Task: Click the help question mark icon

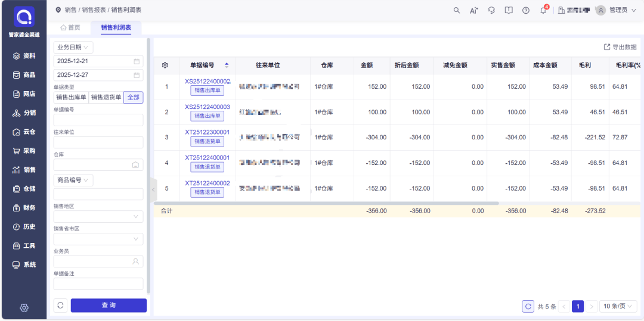Action: [526, 10]
